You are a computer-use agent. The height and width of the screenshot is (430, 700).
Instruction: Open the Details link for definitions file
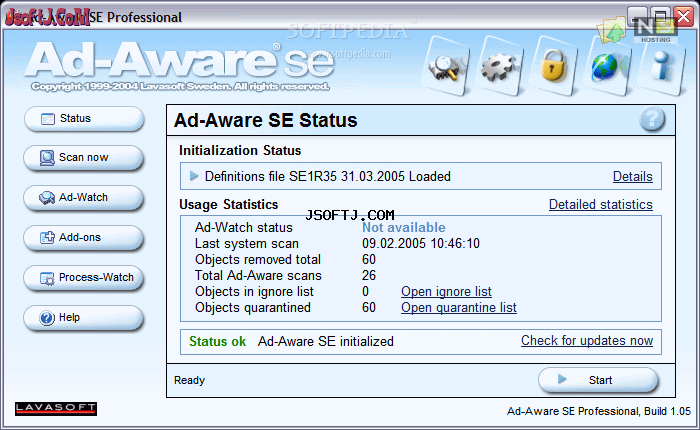(633, 176)
